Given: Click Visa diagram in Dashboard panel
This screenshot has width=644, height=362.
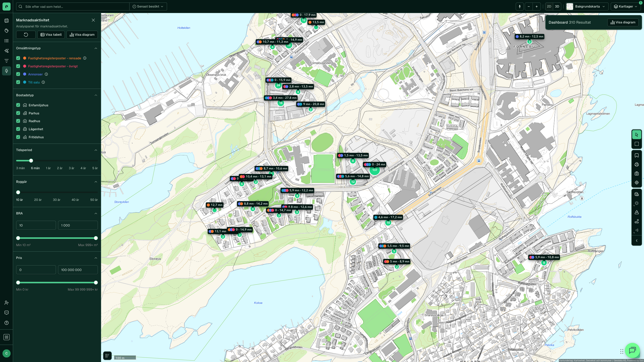Looking at the screenshot, I should coord(623,22).
